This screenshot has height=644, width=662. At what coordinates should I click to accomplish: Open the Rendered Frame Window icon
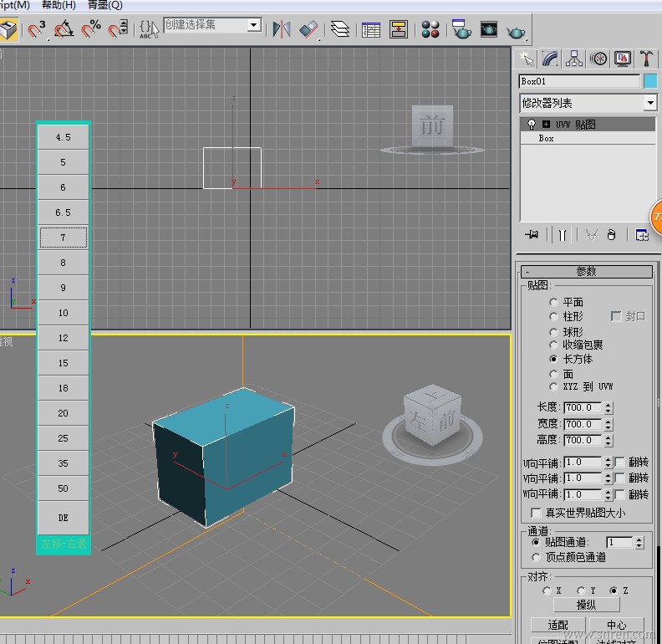coord(489,29)
